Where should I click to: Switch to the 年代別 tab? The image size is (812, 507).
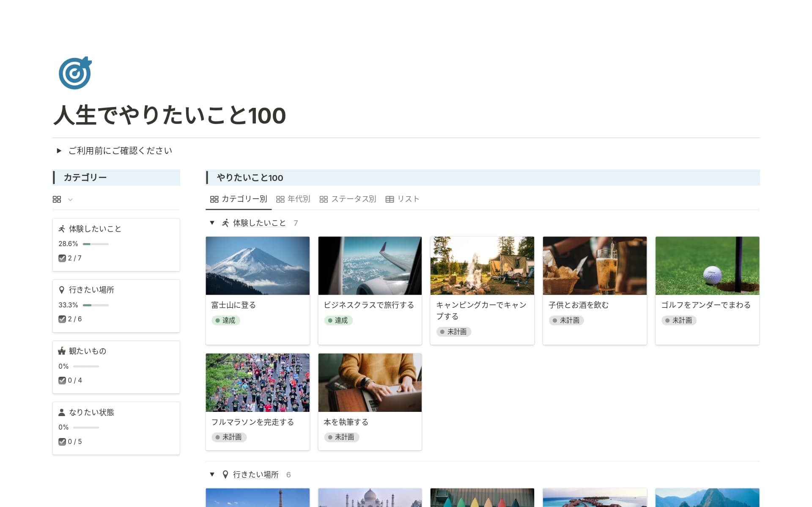pos(293,199)
